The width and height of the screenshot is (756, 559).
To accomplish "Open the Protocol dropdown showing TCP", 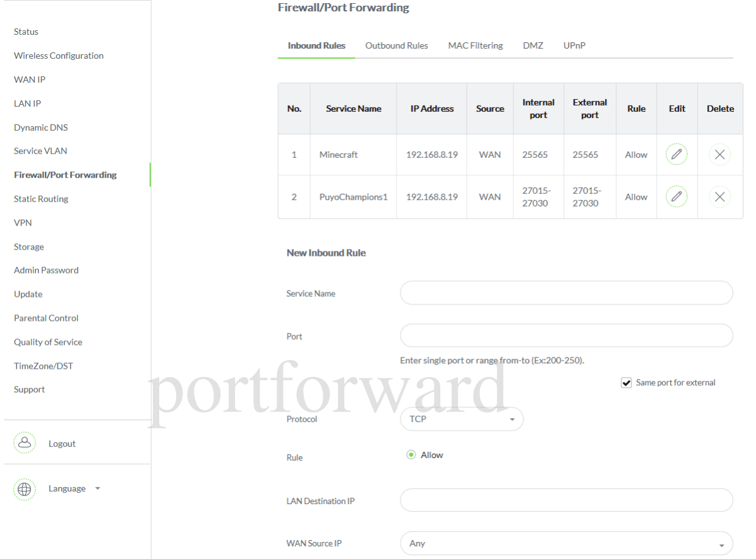I will (x=462, y=419).
